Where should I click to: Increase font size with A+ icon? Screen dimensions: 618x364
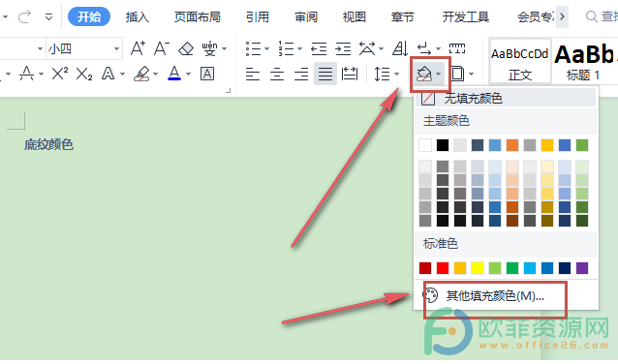coord(138,48)
